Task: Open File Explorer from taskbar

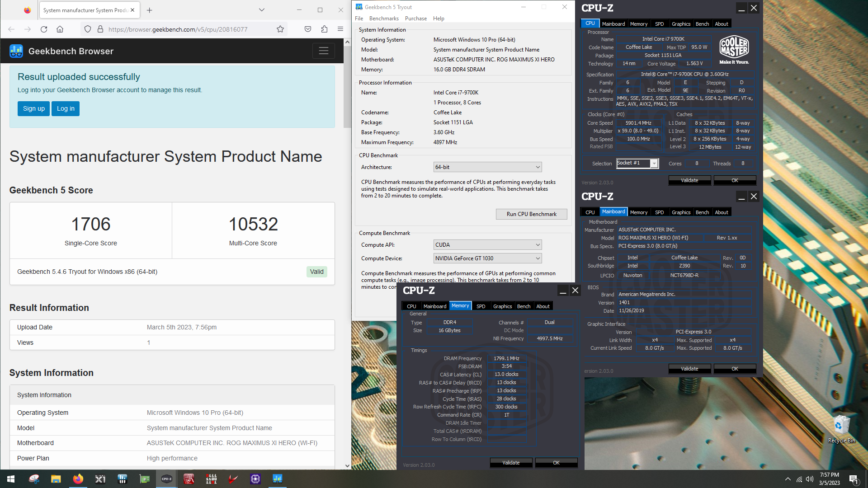Action: pyautogui.click(x=56, y=479)
